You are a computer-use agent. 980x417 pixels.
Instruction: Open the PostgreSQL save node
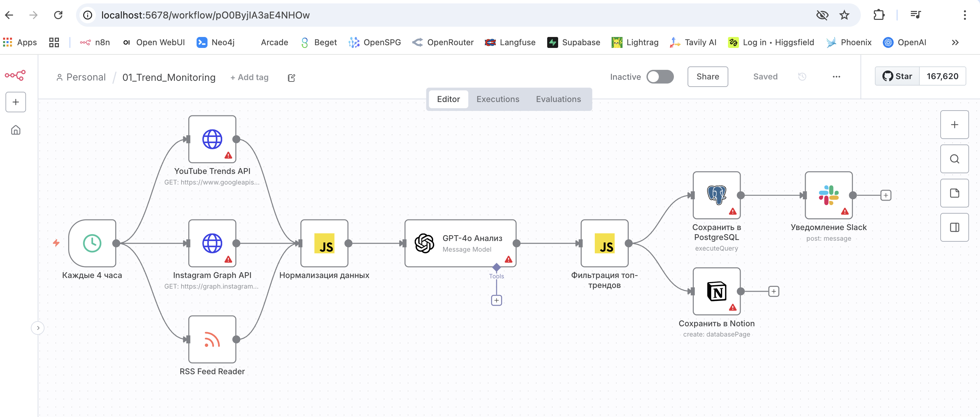click(716, 195)
